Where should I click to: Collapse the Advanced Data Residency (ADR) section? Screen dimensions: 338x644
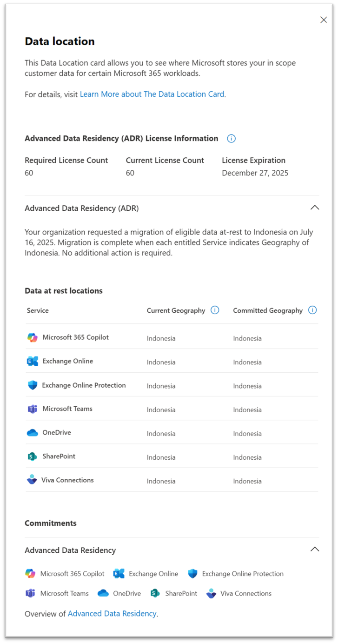[x=315, y=208]
